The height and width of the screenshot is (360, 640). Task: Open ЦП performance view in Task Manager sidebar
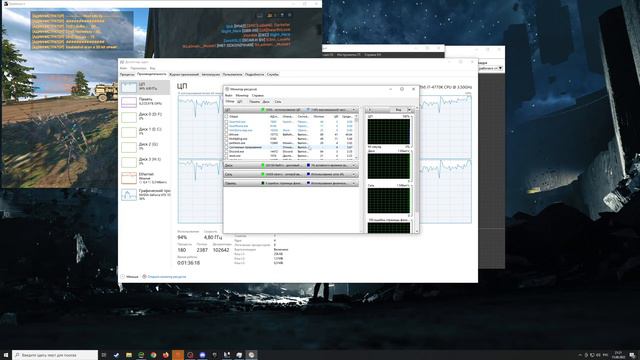tap(145, 87)
